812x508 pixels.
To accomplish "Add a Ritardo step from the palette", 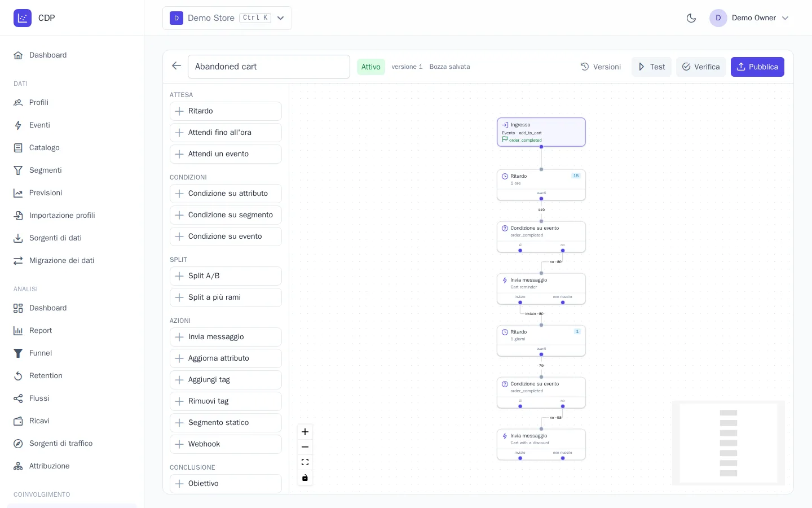I will coord(226,111).
